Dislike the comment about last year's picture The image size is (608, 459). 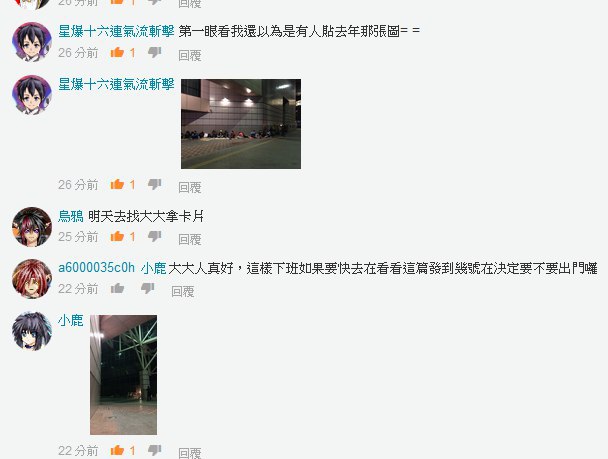[155, 52]
